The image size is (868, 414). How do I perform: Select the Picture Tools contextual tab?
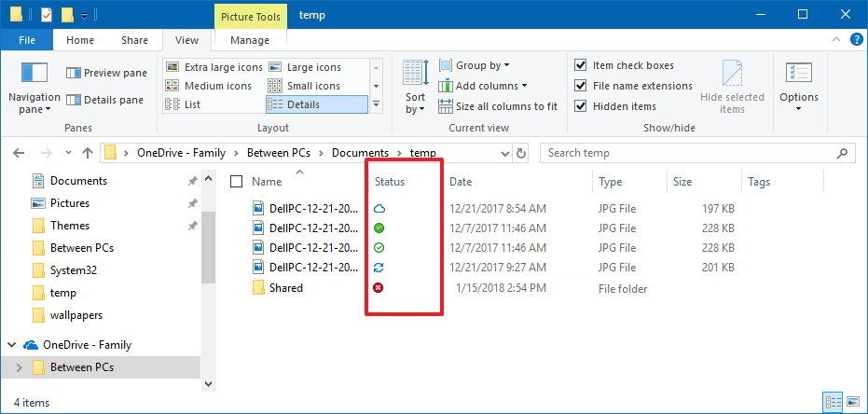click(x=250, y=17)
